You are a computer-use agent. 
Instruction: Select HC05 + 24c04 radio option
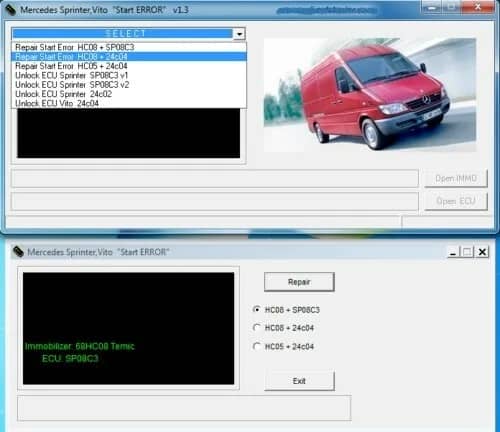pos(256,346)
